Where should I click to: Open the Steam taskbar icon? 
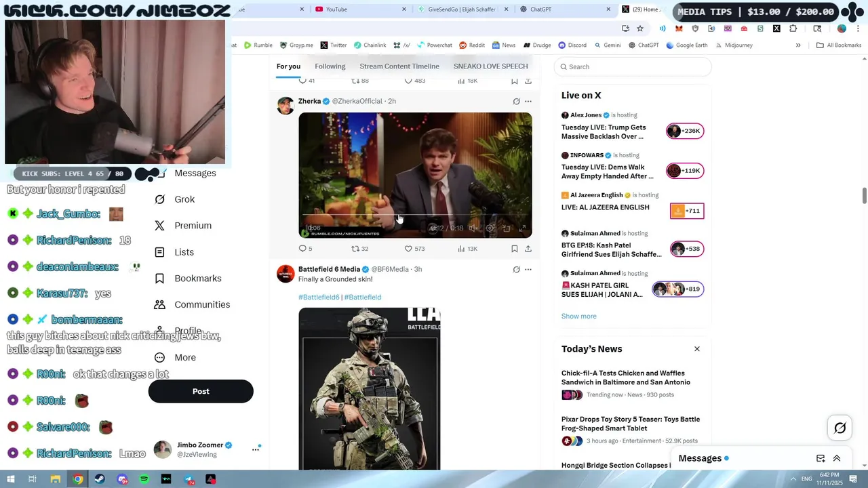tap(100, 479)
